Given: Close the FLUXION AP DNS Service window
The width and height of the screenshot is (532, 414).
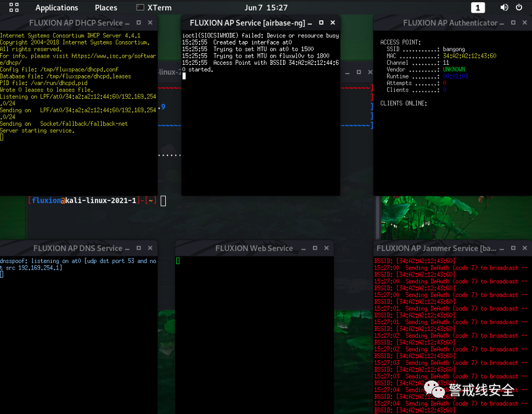Looking at the screenshot, I should (x=150, y=248).
